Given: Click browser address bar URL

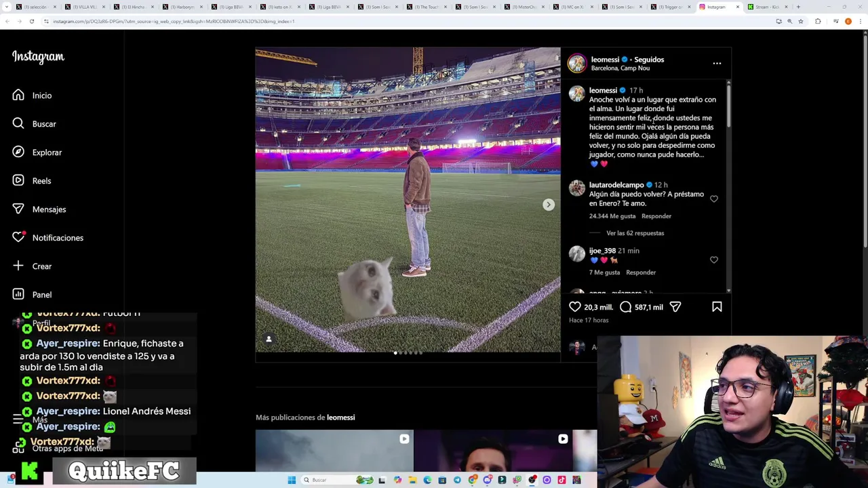Looking at the screenshot, I should pyautogui.click(x=174, y=22).
